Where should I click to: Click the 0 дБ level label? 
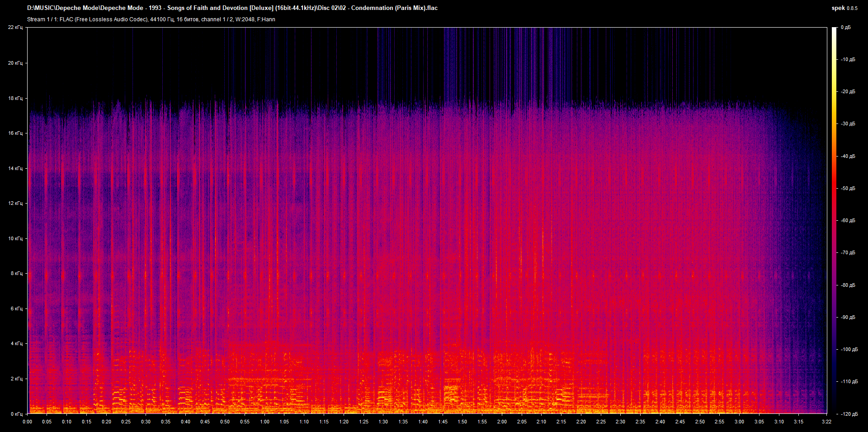845,28
